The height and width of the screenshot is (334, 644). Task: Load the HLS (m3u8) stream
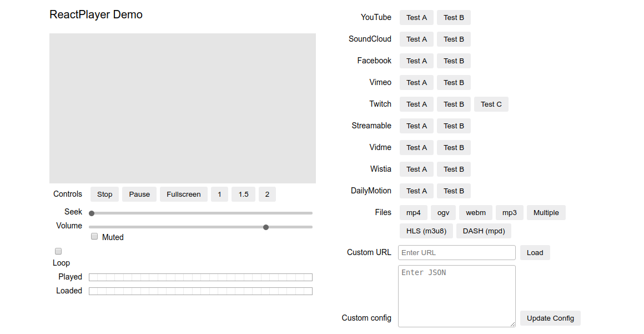click(x=426, y=231)
